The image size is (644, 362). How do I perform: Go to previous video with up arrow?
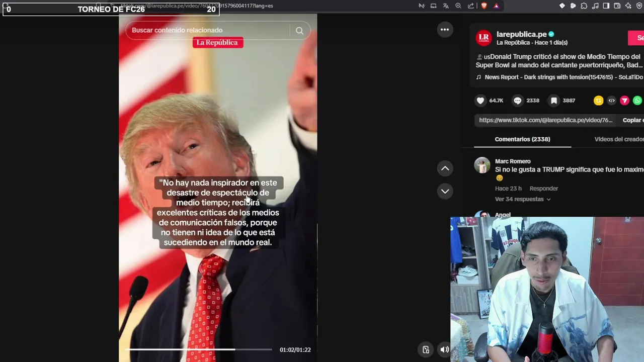click(x=445, y=168)
